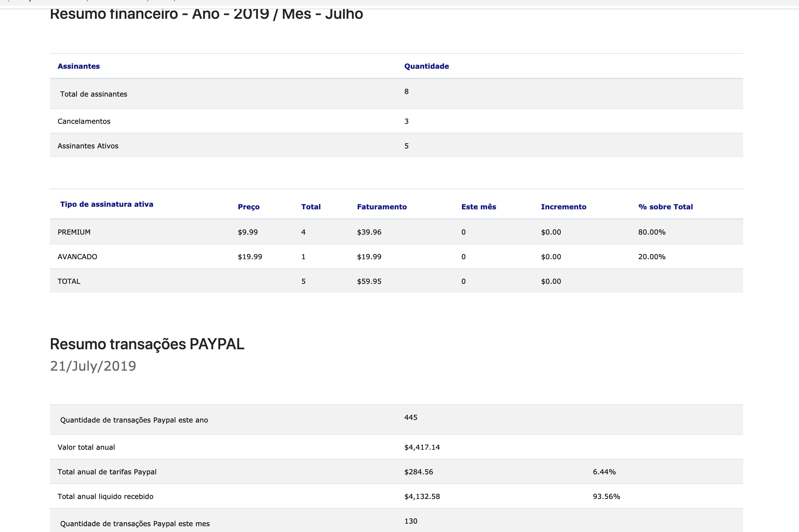
Task: Click the Faturamento column header
Action: pos(382,207)
